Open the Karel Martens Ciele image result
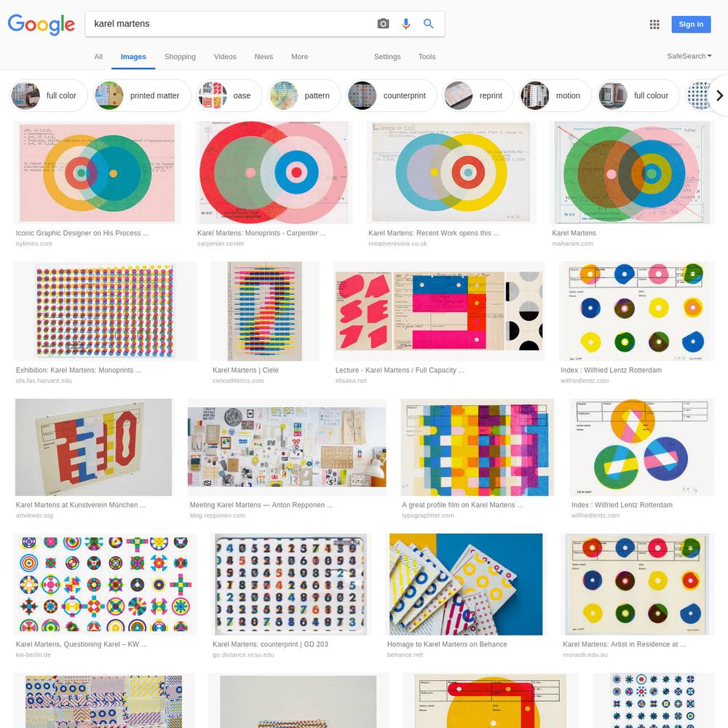The height and width of the screenshot is (728, 728). (x=265, y=311)
